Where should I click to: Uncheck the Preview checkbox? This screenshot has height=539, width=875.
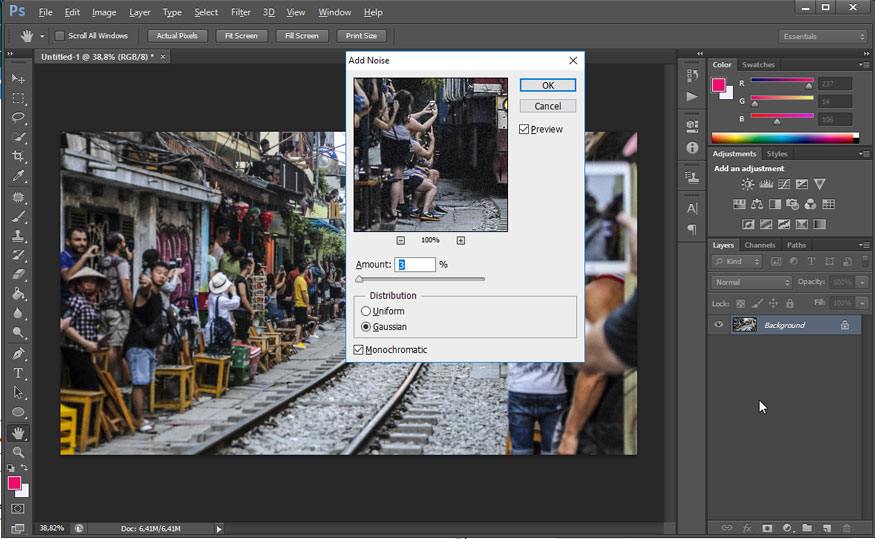[x=525, y=129]
